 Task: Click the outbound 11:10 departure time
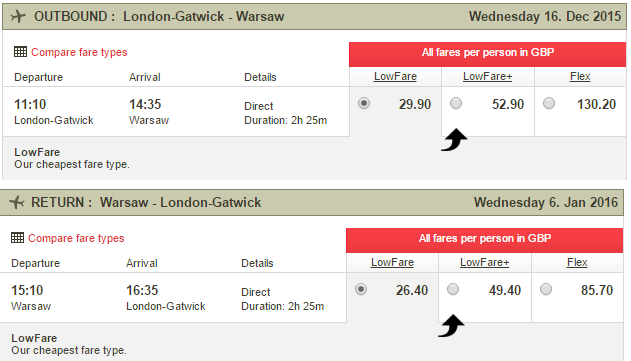30,104
